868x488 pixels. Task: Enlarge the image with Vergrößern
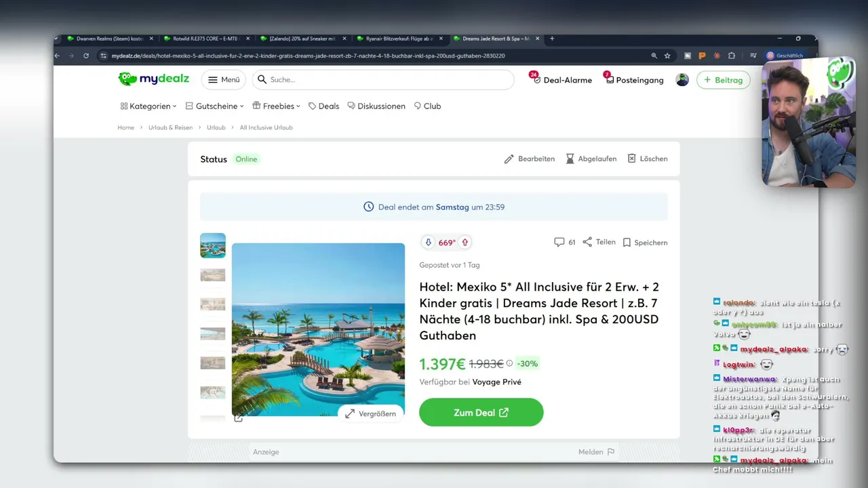coord(370,413)
